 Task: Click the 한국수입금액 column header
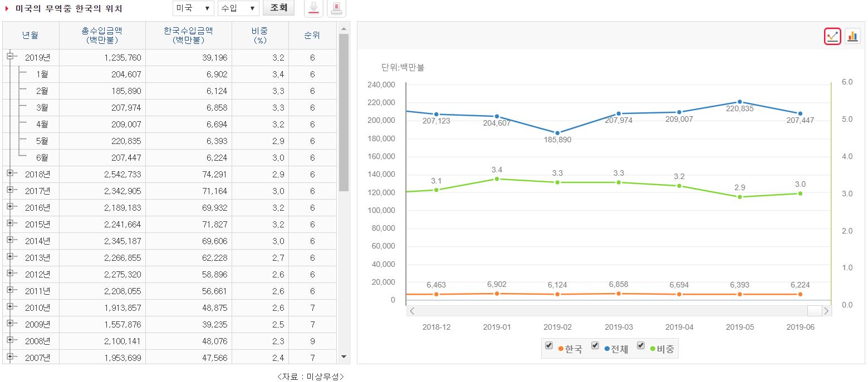point(188,36)
